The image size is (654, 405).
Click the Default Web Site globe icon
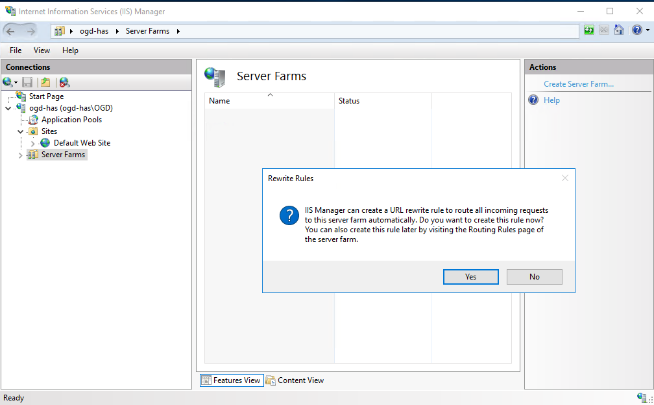coord(45,143)
